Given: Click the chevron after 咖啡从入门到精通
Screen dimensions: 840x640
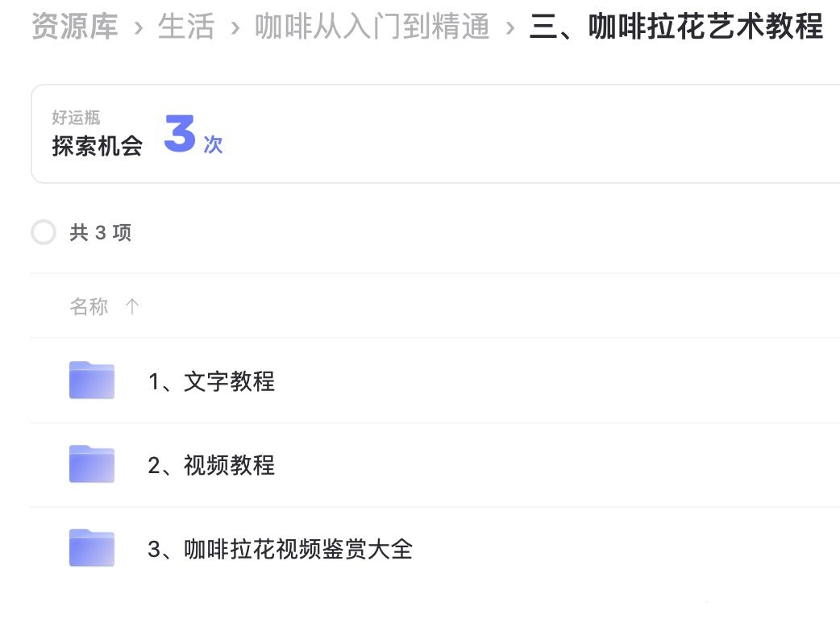Looking at the screenshot, I should pyautogui.click(x=509, y=28).
